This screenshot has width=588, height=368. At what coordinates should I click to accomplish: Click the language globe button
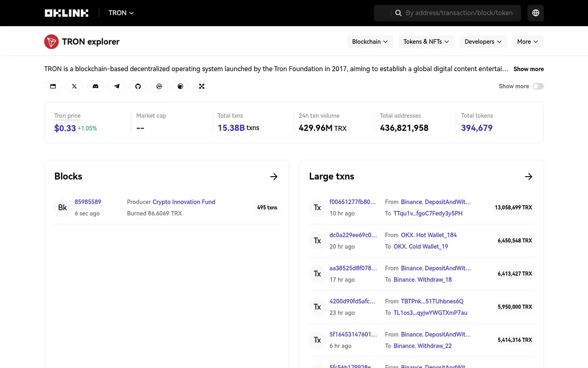click(536, 13)
